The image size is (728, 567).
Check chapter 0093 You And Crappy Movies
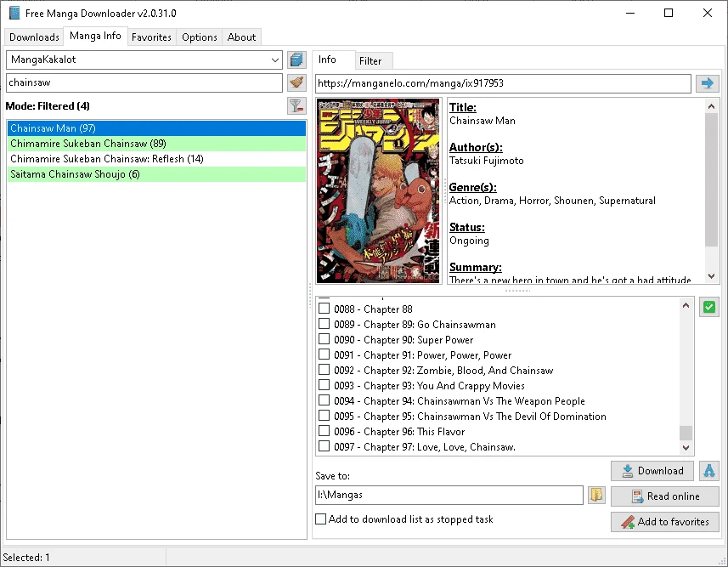click(x=324, y=385)
